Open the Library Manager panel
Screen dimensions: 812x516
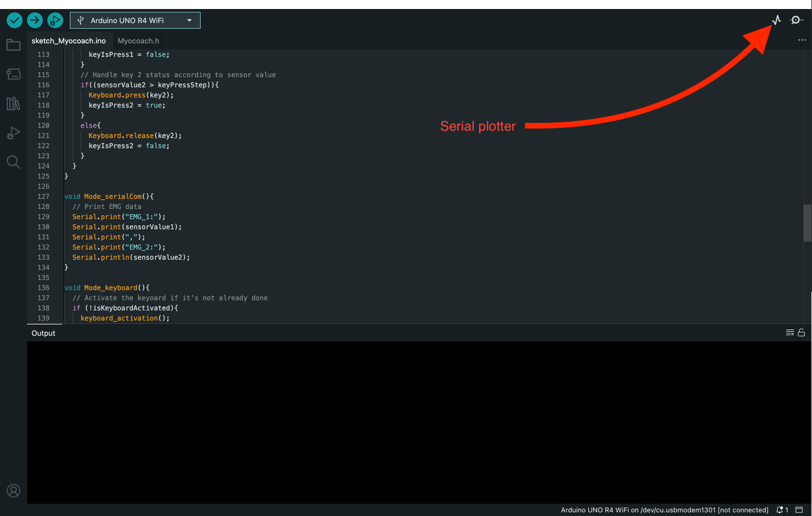click(x=14, y=104)
